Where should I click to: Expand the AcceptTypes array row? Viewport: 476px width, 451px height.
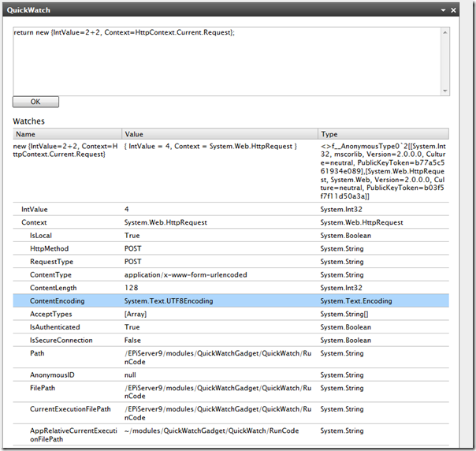click(50, 314)
